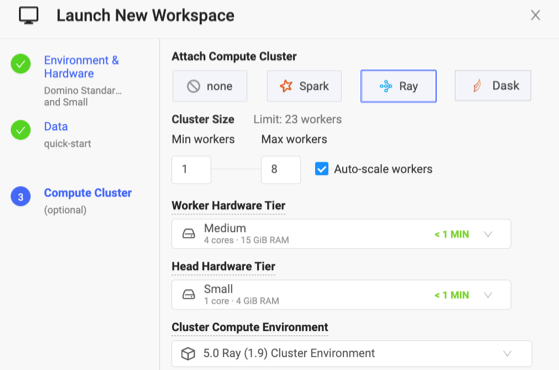Click '< 1 MIN' in Small tier row
559x370 pixels.
point(452,295)
